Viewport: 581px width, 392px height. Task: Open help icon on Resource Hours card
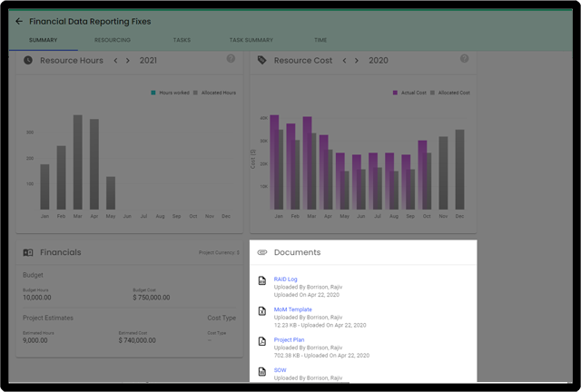point(231,59)
